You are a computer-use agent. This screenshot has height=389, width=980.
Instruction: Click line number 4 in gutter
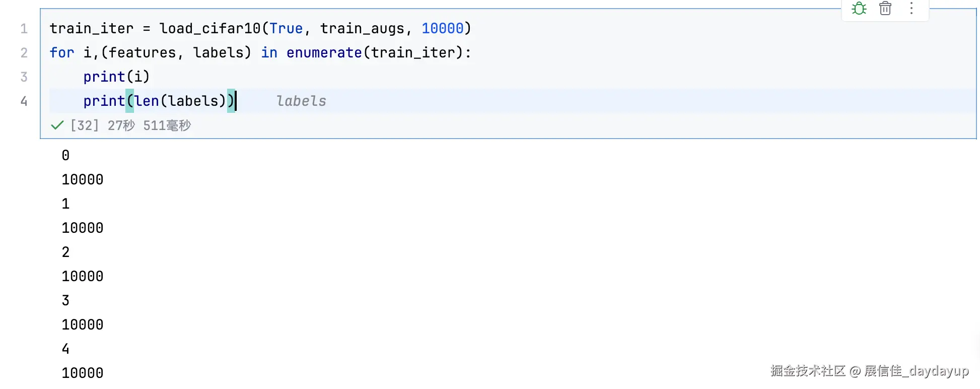click(x=24, y=101)
